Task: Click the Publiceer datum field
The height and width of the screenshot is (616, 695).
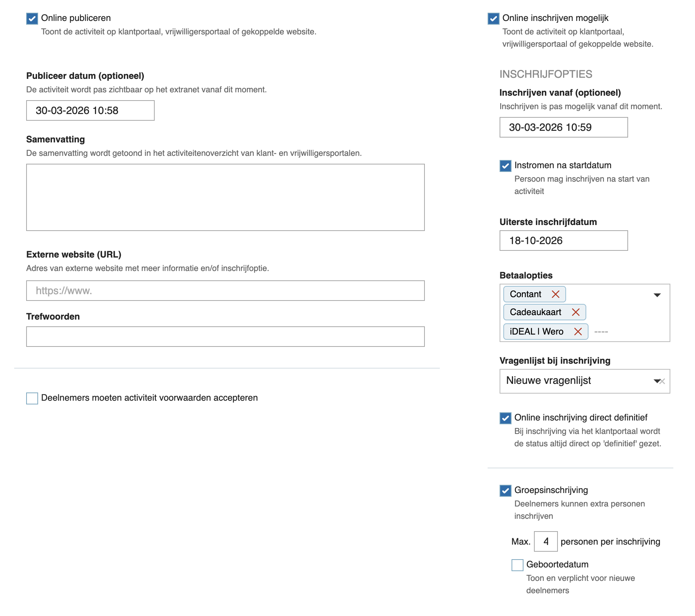Action: coord(90,111)
